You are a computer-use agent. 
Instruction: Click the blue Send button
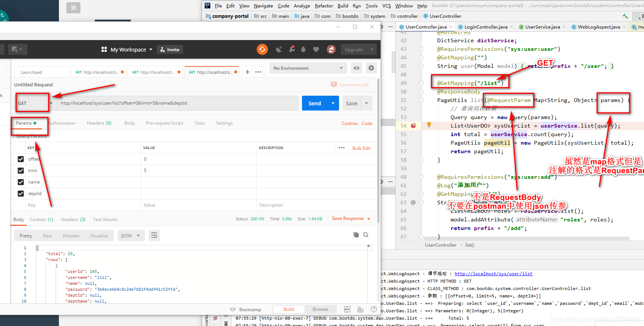(315, 103)
